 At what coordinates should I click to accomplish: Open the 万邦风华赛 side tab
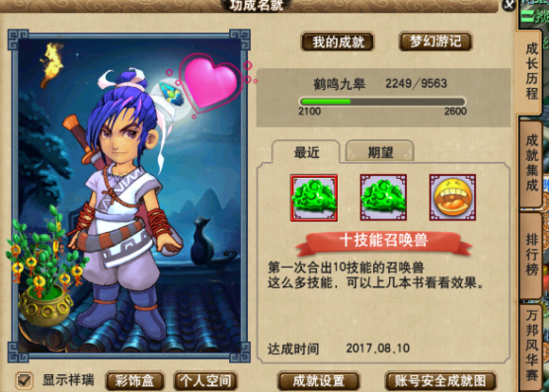tap(531, 345)
